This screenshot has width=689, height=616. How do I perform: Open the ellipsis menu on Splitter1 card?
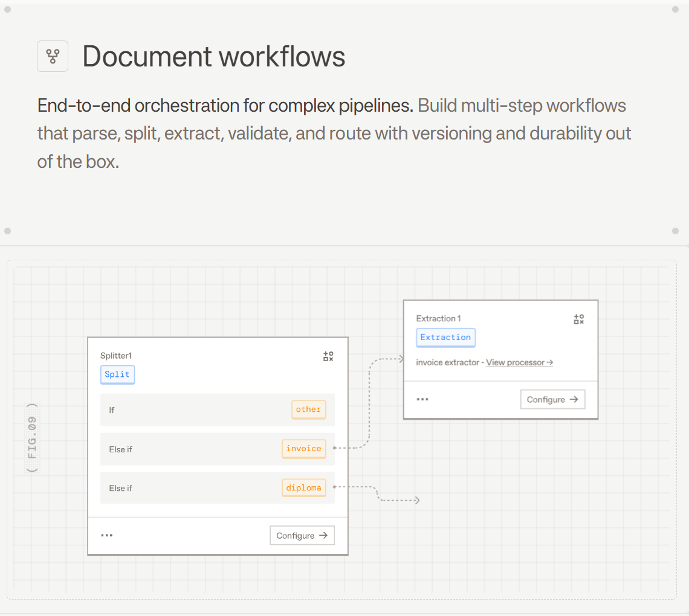pos(107,535)
